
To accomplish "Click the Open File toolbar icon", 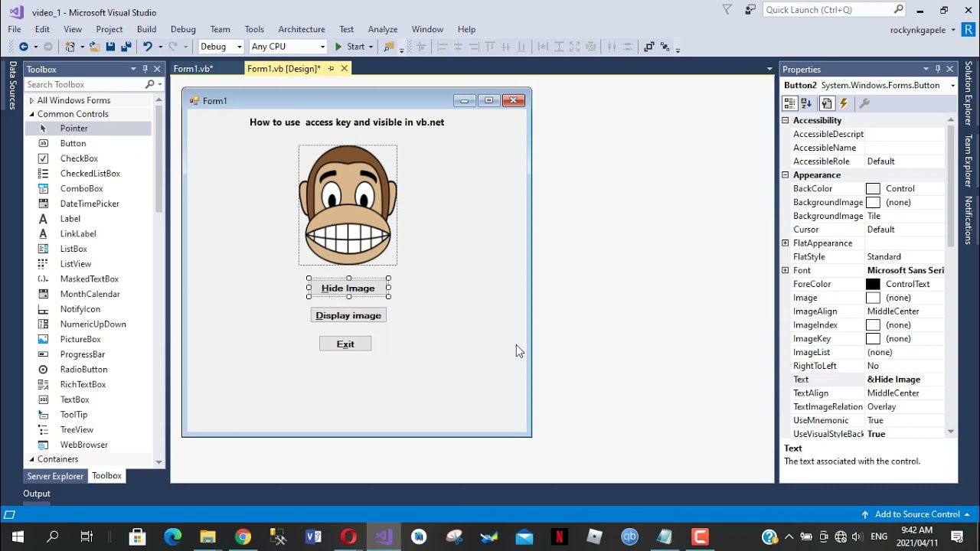I will click(94, 47).
